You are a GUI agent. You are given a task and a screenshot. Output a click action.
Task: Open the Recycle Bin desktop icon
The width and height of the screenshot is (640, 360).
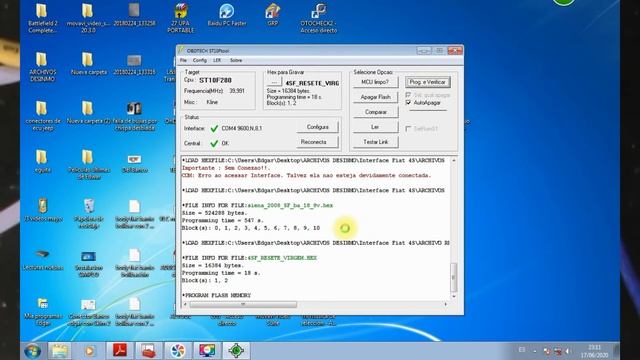pos(89,213)
